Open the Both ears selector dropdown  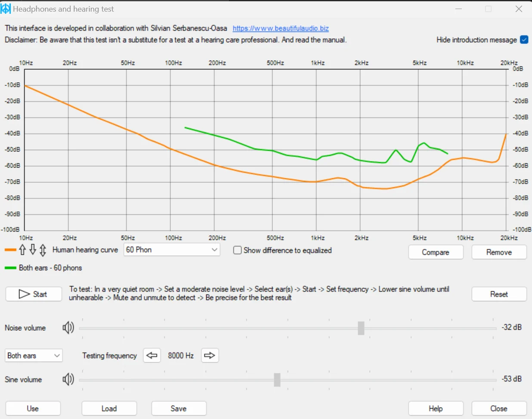[34, 356]
